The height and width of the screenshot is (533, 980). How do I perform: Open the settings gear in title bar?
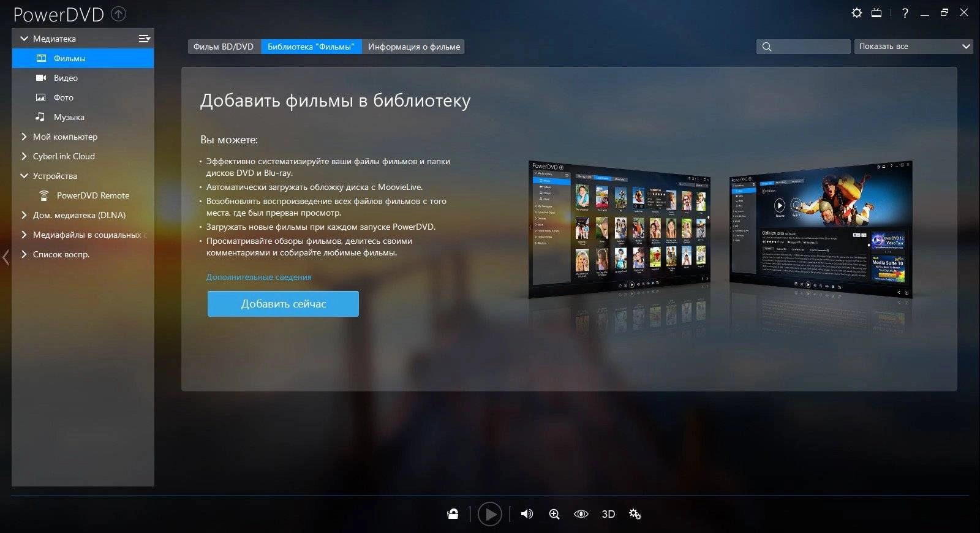(857, 13)
